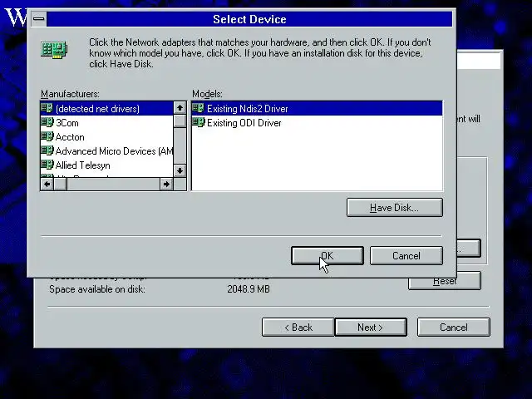Open the Select Device system menu box
The image size is (532, 399).
click(39, 19)
